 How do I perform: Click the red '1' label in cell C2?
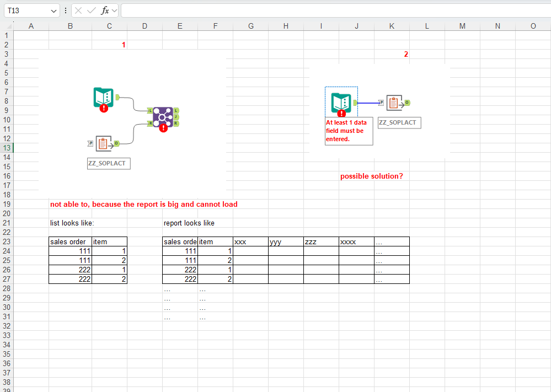(124, 45)
